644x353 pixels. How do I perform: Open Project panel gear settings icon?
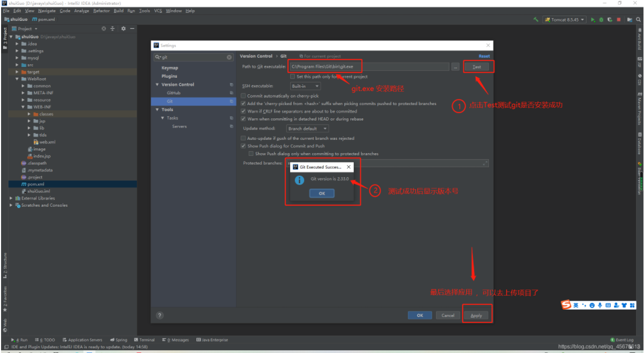click(x=123, y=28)
